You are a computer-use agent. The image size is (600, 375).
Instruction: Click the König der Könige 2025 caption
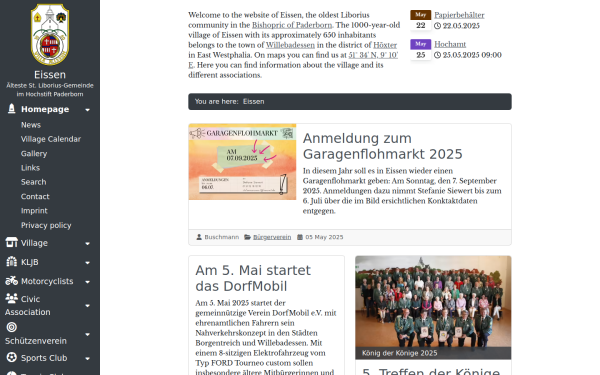tap(399, 353)
